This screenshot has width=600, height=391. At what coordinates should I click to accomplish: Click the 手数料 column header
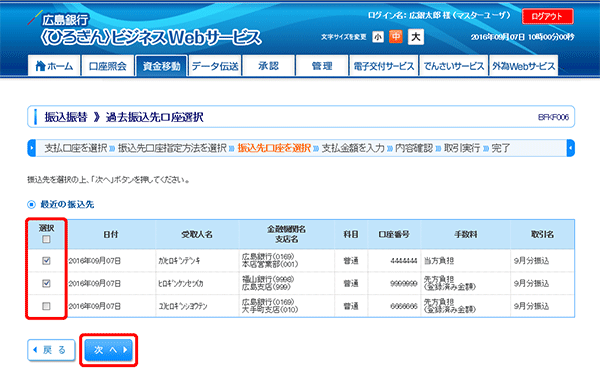coord(466,234)
